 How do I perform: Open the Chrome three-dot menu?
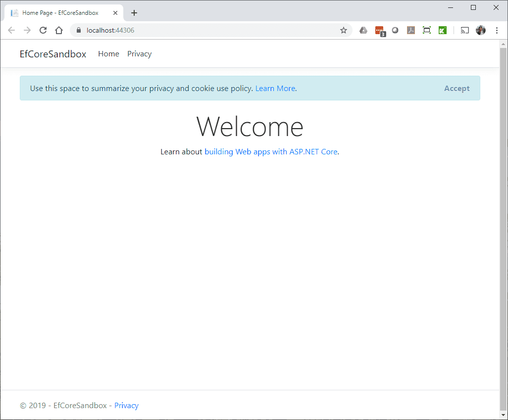click(497, 30)
